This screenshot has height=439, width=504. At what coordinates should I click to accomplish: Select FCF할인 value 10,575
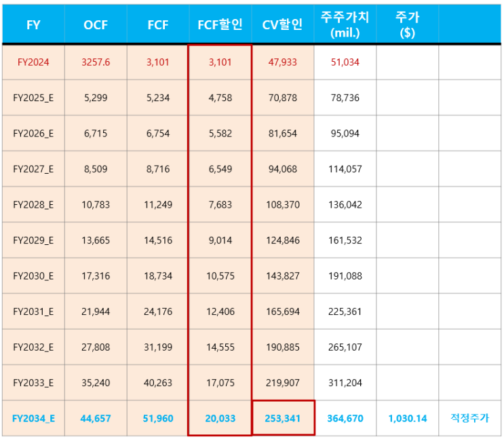[220, 276]
